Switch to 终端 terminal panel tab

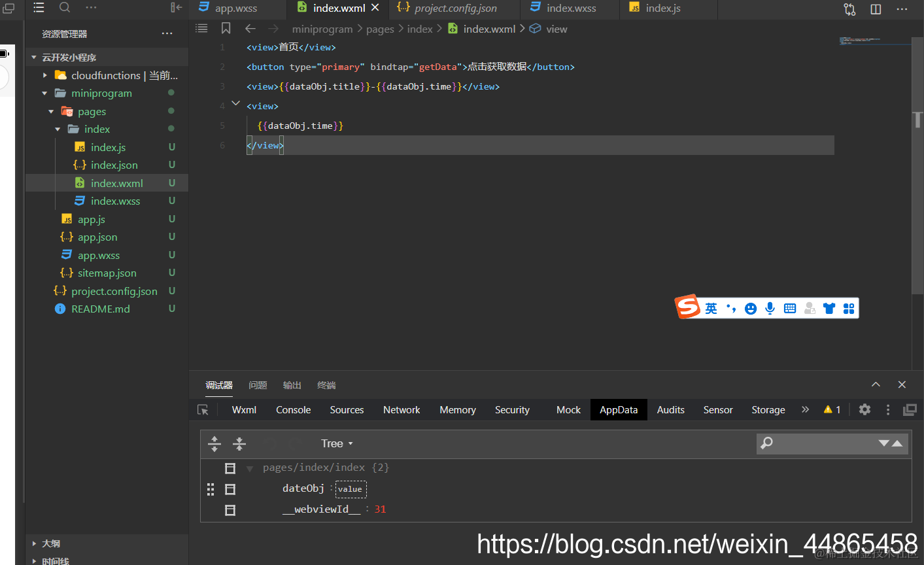coord(326,385)
